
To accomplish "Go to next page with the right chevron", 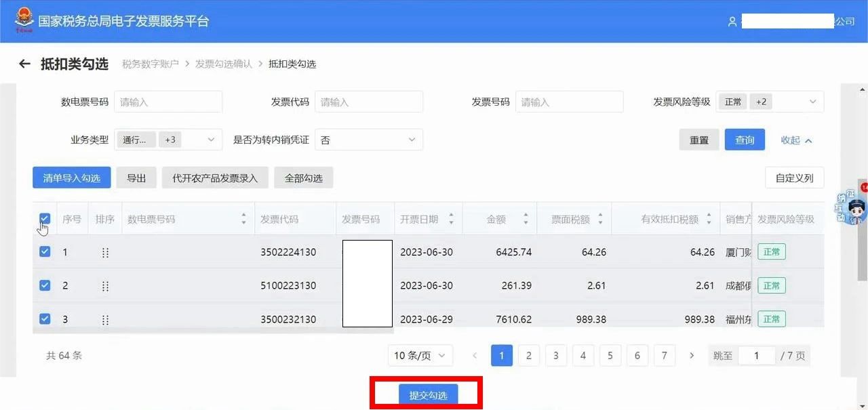I will pos(692,355).
